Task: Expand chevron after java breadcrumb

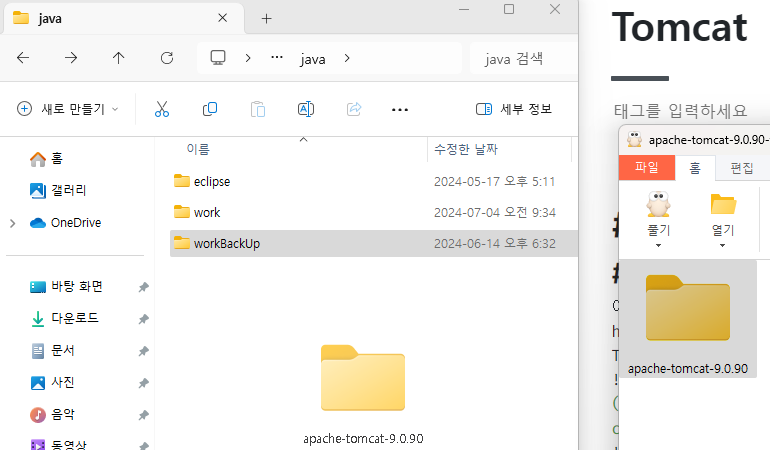Action: (x=347, y=58)
